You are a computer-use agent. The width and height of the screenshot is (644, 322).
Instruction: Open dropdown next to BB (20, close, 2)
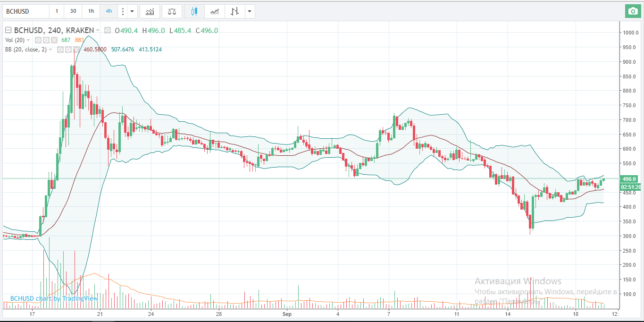click(50, 50)
